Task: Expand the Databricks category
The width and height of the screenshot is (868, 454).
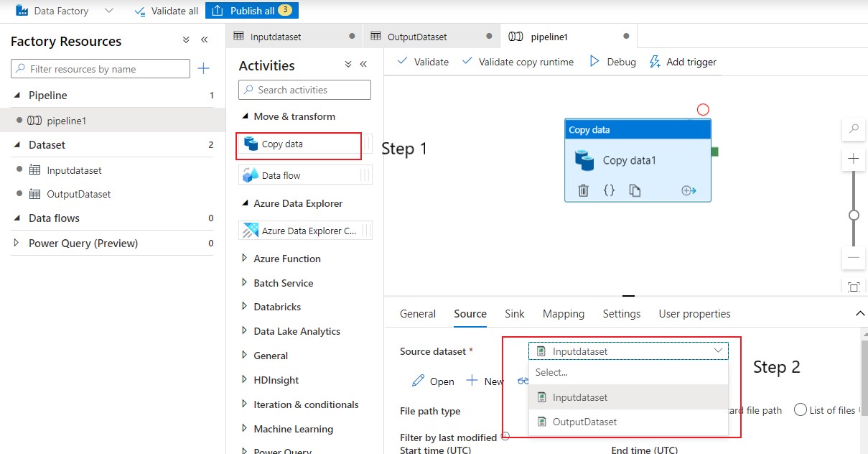Action: tap(245, 307)
